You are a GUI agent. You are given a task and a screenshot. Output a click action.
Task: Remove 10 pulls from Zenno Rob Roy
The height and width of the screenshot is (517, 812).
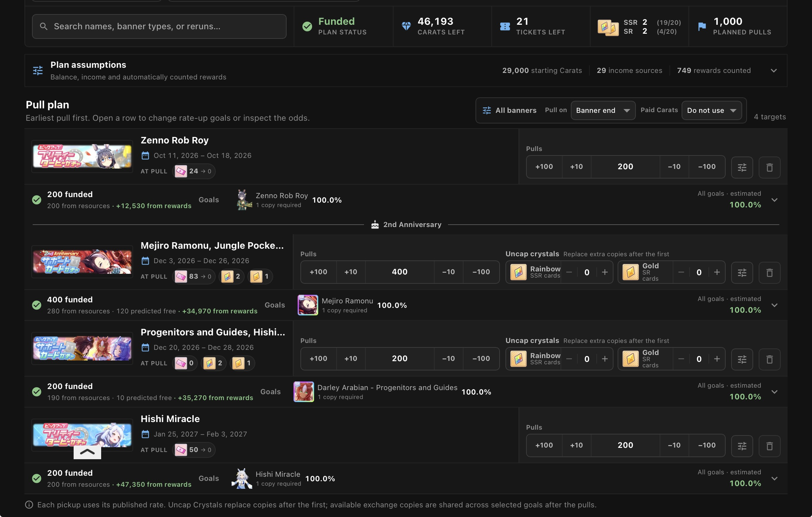(674, 167)
